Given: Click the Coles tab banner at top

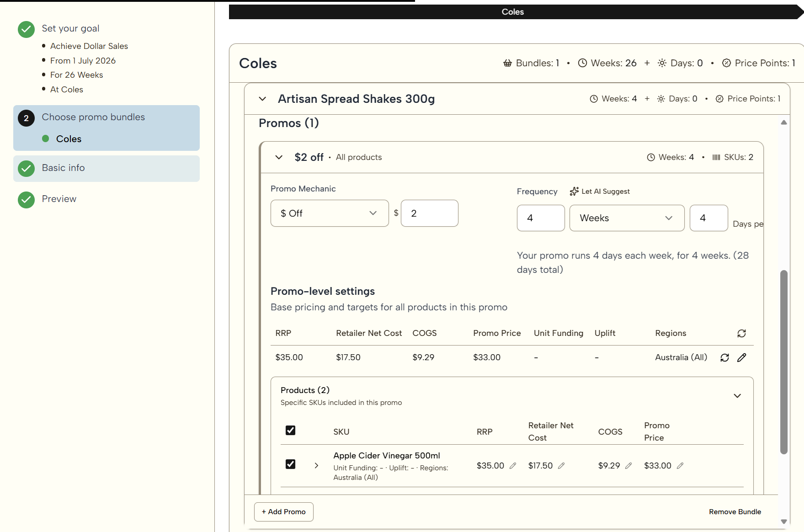Looking at the screenshot, I should (x=513, y=12).
